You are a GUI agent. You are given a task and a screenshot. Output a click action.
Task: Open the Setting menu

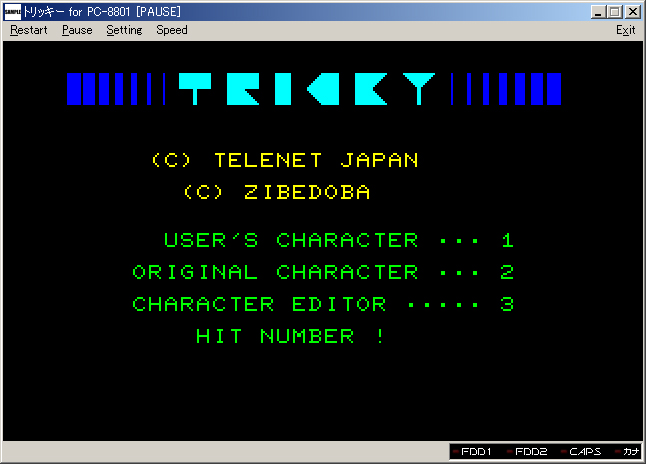pyautogui.click(x=124, y=30)
